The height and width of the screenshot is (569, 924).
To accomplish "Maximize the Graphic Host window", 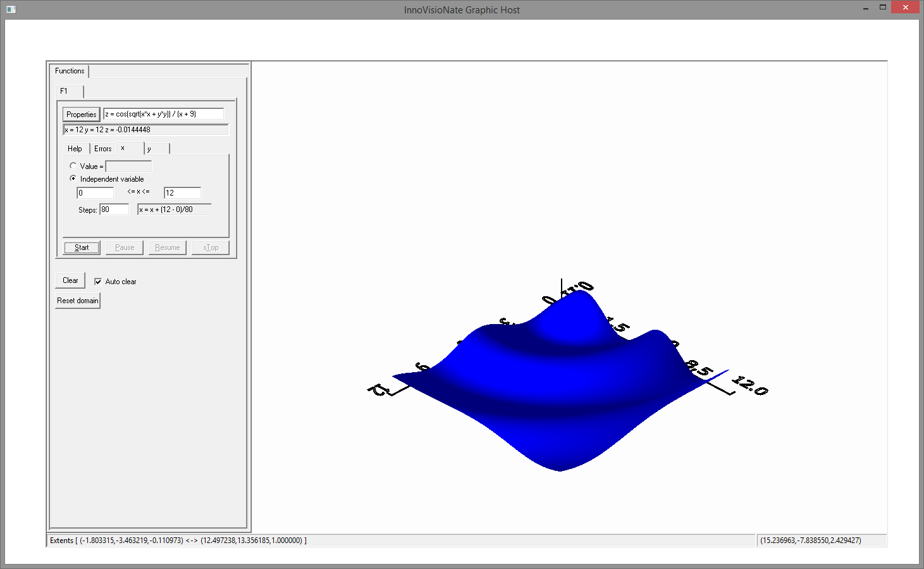I will pyautogui.click(x=882, y=8).
